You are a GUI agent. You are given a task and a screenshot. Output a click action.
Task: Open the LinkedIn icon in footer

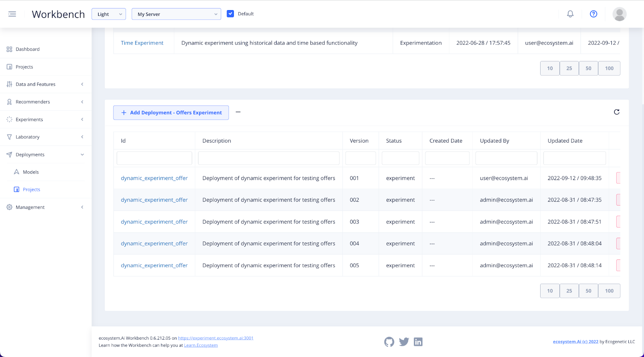(x=418, y=342)
